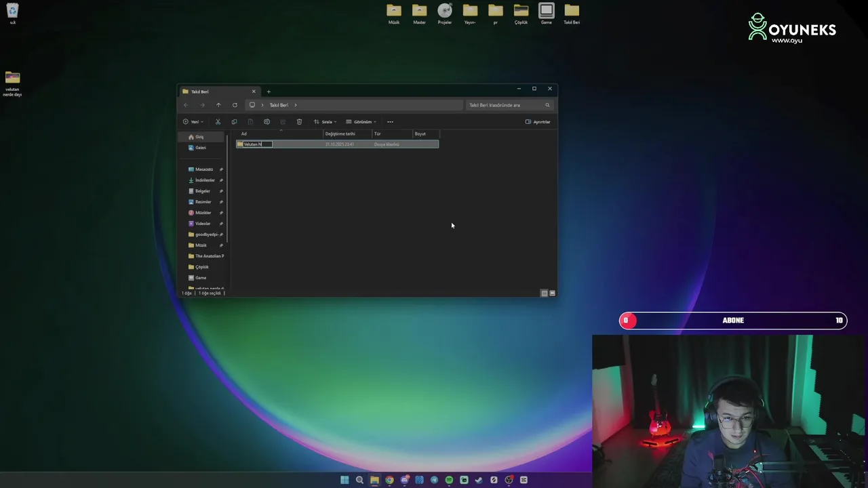The height and width of the screenshot is (488, 868).
Task: Click the Share icon in toolbar
Action: pos(283,122)
